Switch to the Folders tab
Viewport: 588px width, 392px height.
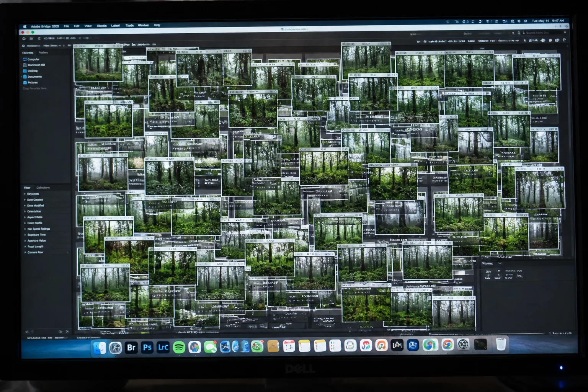tap(43, 53)
